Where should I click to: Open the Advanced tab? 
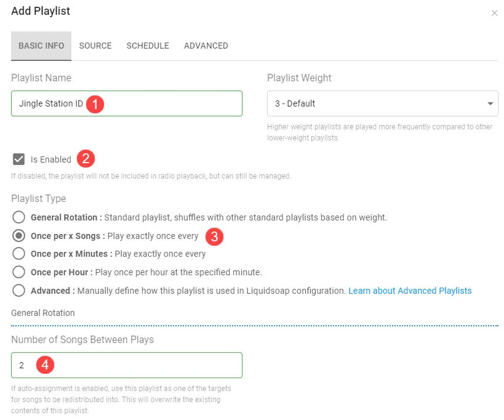(206, 46)
